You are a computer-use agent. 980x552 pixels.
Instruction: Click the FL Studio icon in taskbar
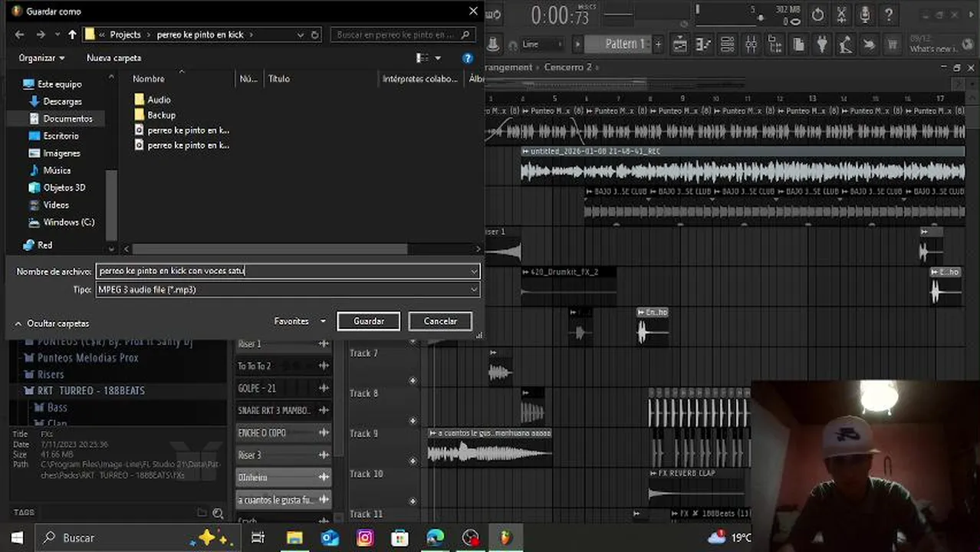(x=505, y=537)
